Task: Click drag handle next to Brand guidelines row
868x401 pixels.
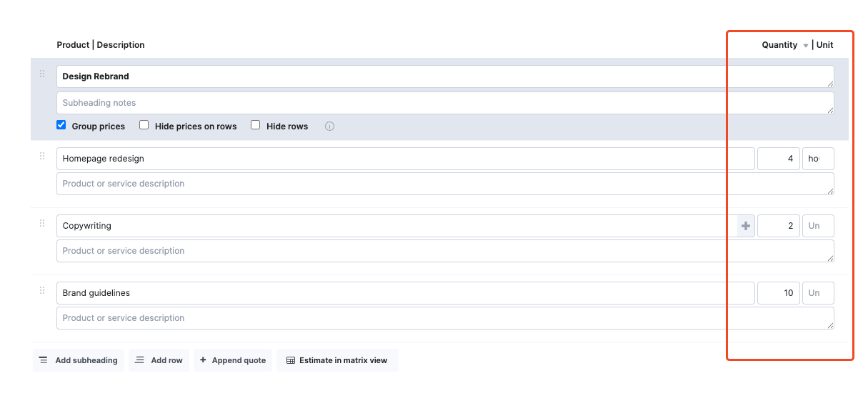Action: [42, 290]
